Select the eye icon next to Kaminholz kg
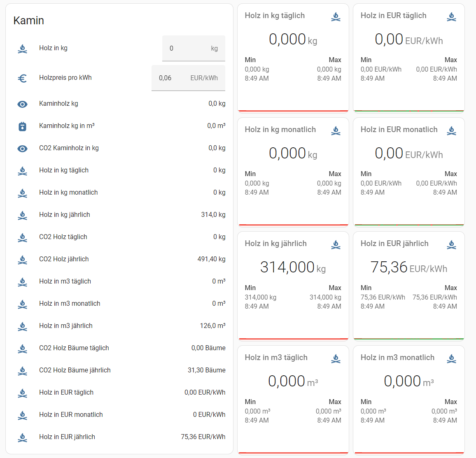Image resolution: width=476 pixels, height=458 pixels. [x=23, y=105]
